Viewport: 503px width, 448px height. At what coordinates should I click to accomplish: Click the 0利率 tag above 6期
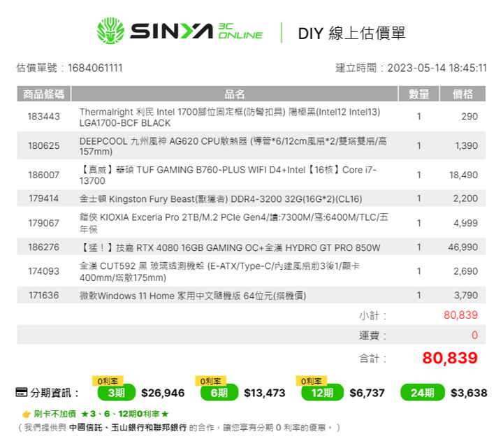click(211, 381)
